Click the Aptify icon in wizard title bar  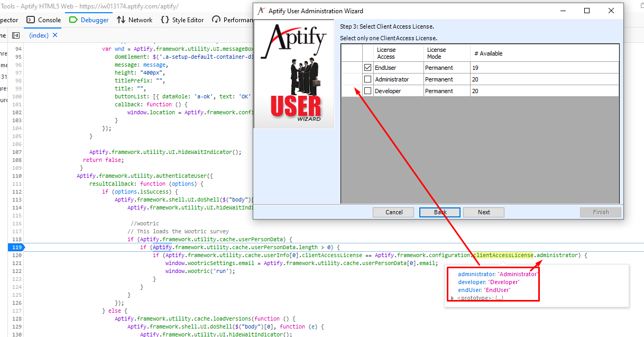pyautogui.click(x=261, y=11)
